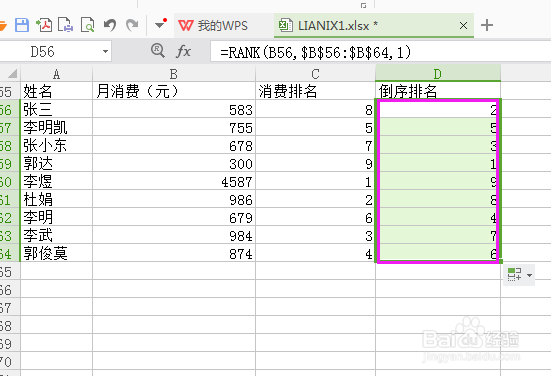Add a new document tab
The height and width of the screenshot is (376, 551).
pyautogui.click(x=487, y=25)
